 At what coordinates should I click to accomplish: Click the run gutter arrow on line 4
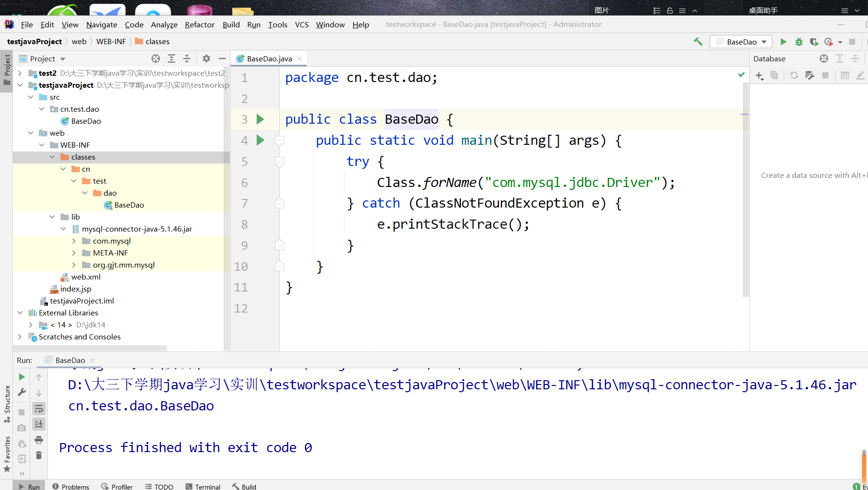point(260,140)
